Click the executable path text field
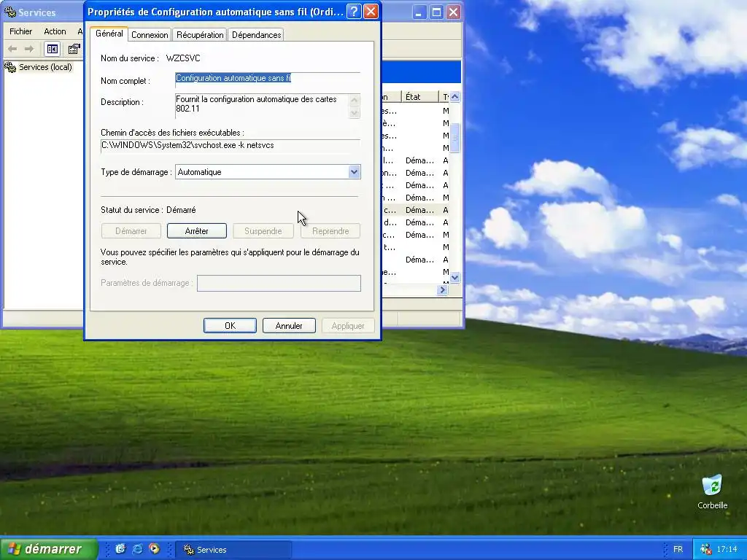 (x=231, y=146)
